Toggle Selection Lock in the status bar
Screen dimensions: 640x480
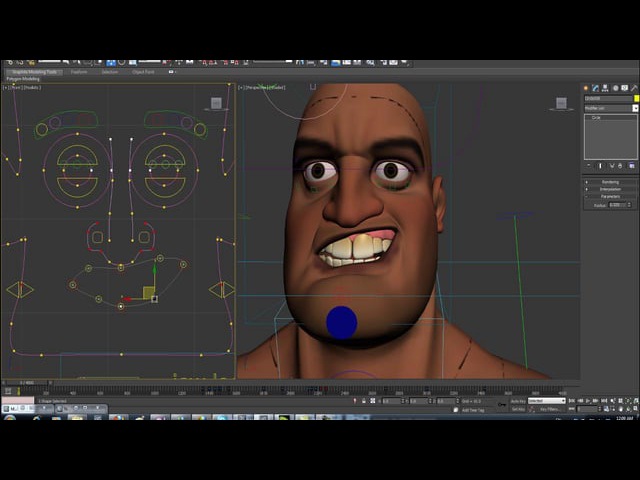coord(364,401)
